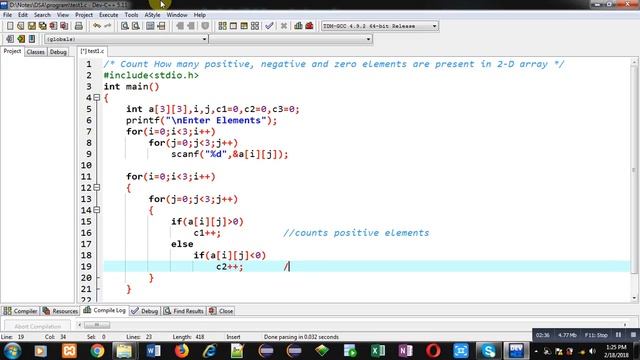Open the Window menu
Viewport: 640px width, 360px height.
pyautogui.click(x=177, y=15)
